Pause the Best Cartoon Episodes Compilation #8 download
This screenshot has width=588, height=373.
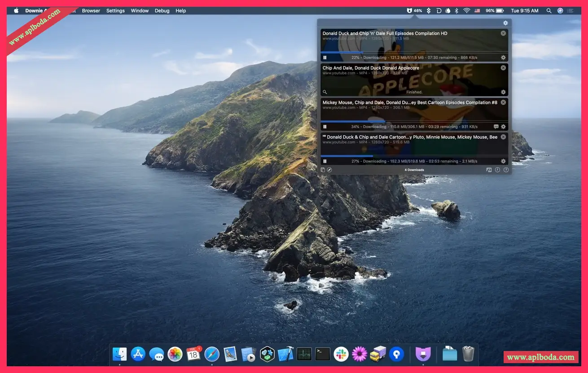(x=325, y=127)
